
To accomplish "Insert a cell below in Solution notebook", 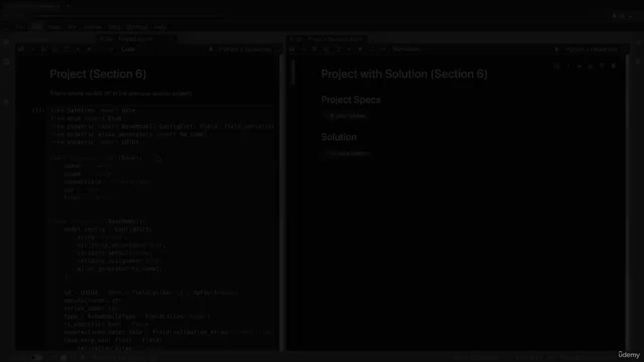I will [x=303, y=49].
